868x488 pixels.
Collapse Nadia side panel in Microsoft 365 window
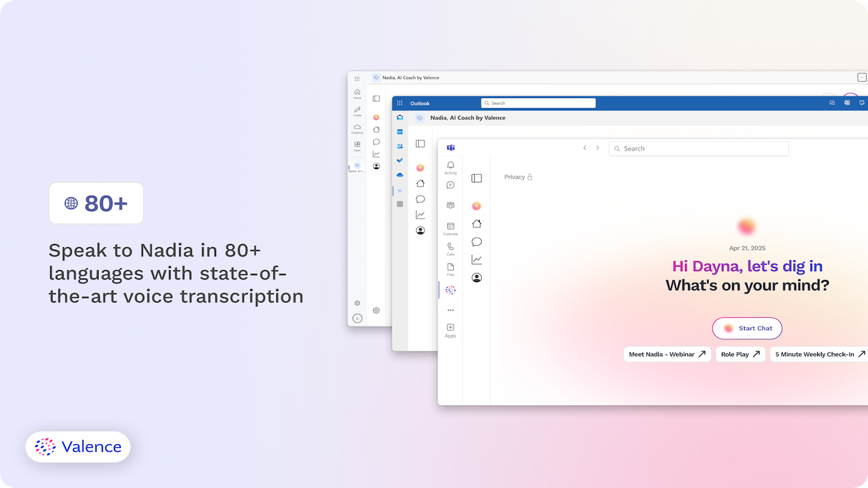coord(376,98)
